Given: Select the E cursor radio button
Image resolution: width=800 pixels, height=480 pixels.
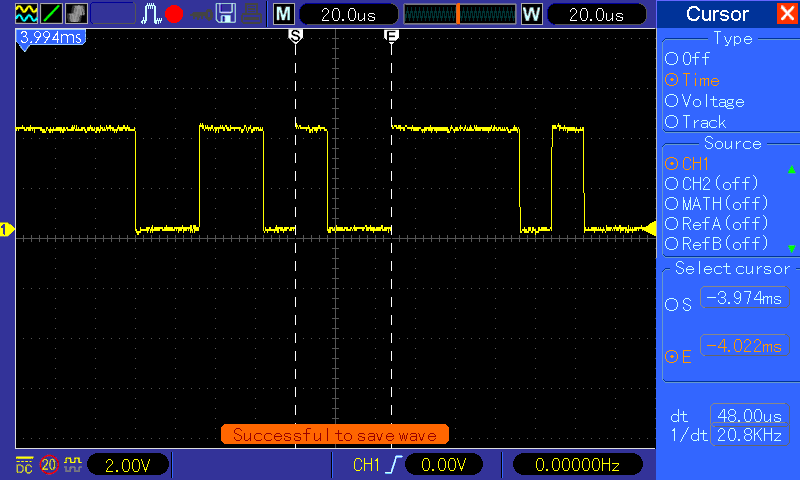Looking at the screenshot, I should click(678, 357).
